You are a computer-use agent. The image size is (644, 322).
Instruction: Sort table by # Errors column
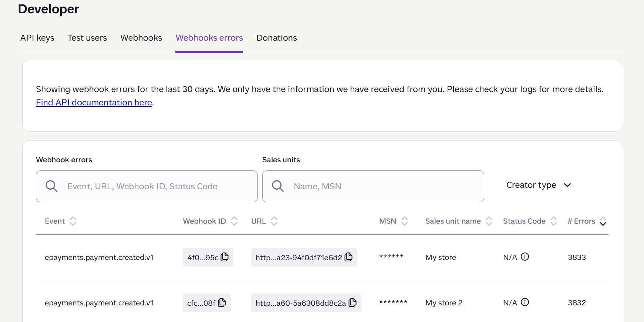click(603, 221)
